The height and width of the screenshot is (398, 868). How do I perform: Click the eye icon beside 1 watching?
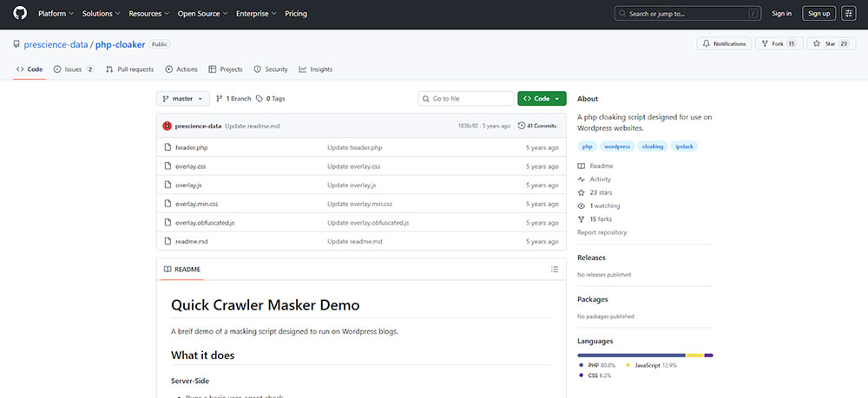click(x=582, y=206)
